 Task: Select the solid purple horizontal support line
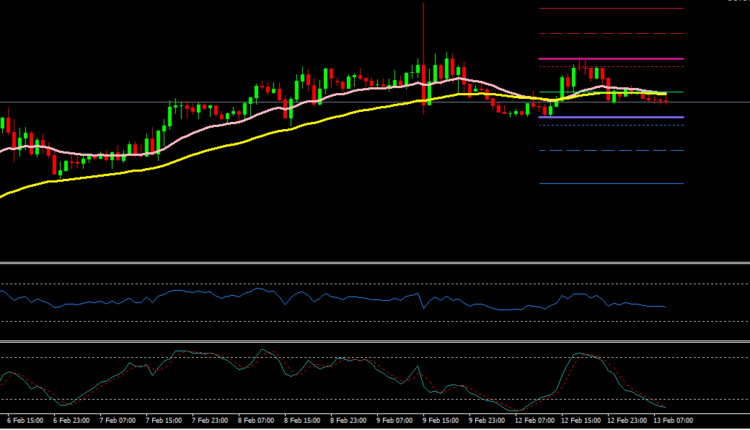(610, 117)
